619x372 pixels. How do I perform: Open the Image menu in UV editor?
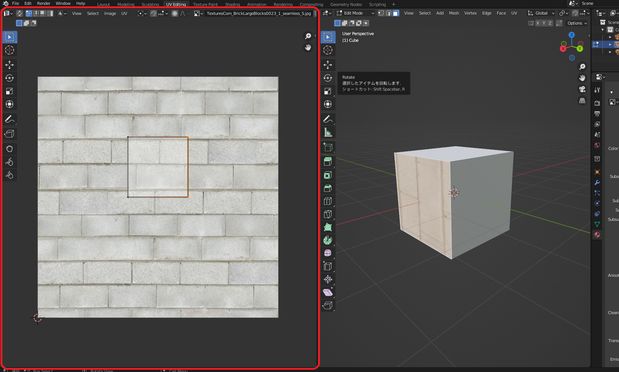tap(110, 13)
